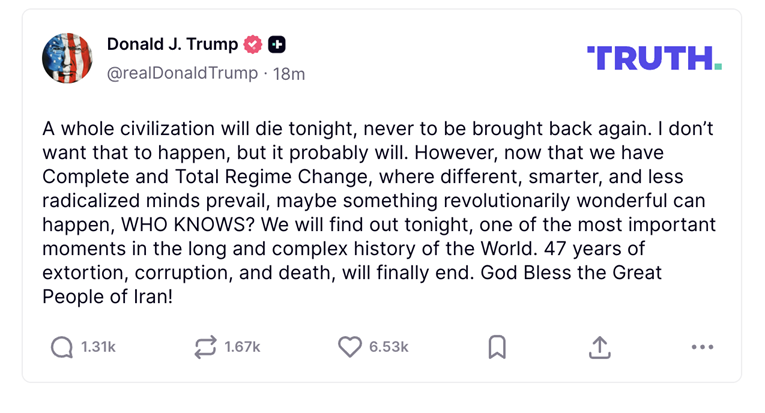Toggle the bookmark icon on the post
Screen dimensions: 765x413
(497, 347)
